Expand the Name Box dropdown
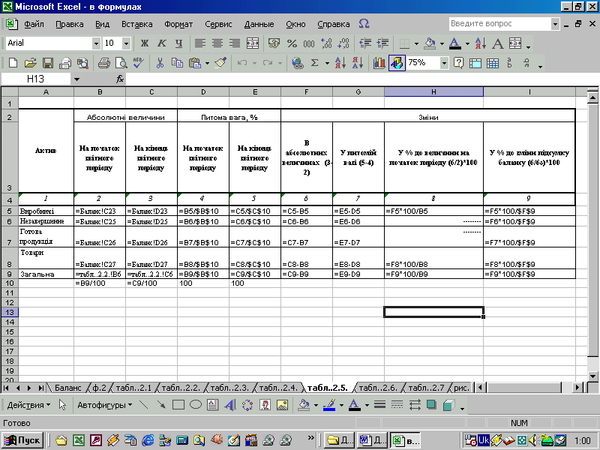This screenshot has width=600, height=450. coord(77,79)
